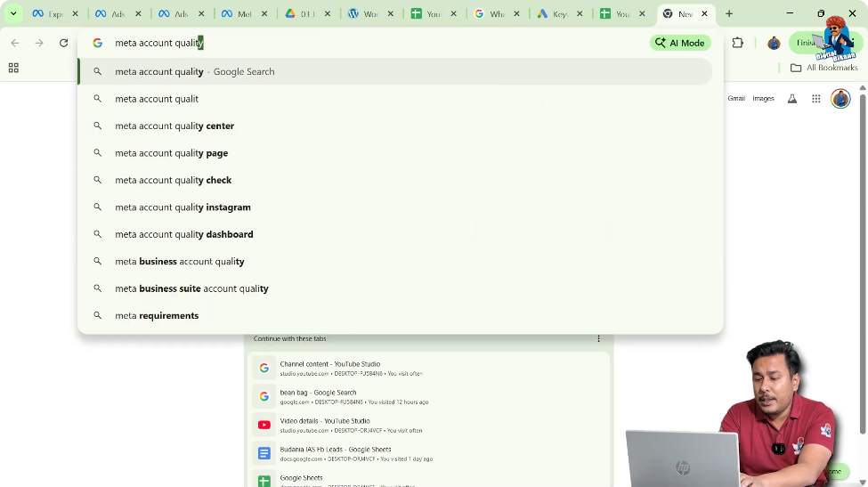Select 'meta requirements' suggestion
This screenshot has width=868, height=487.
pyautogui.click(x=395, y=315)
